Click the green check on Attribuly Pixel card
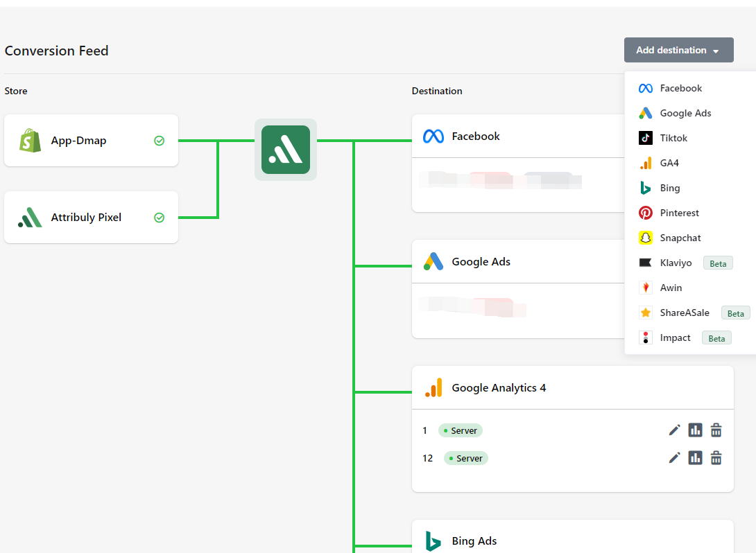The image size is (756, 553). (160, 218)
